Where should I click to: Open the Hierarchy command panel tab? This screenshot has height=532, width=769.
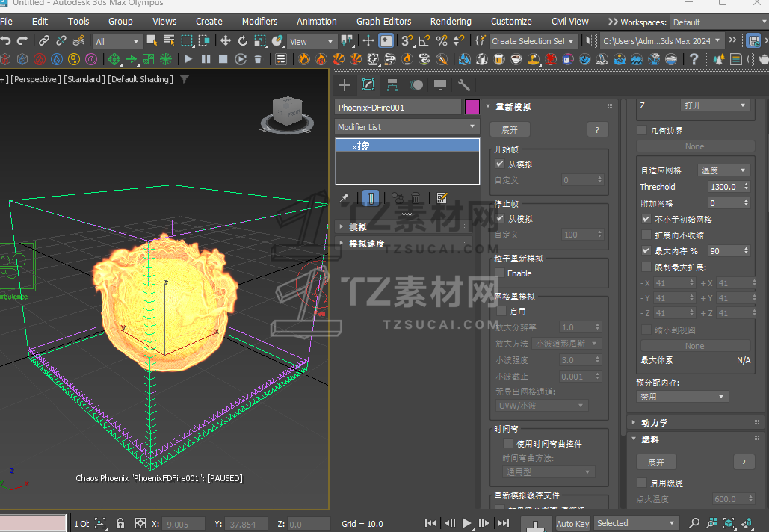click(392, 85)
